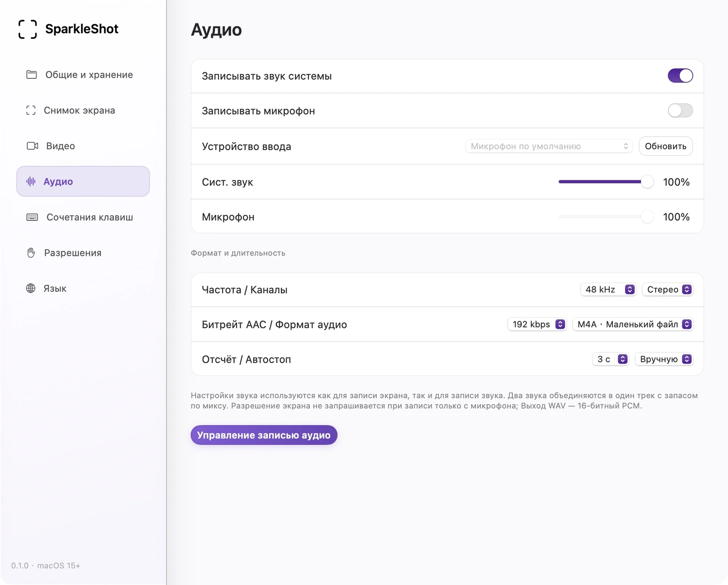Turn off Записывать звук системы switch
Screen dimensions: 728x585
click(680, 76)
